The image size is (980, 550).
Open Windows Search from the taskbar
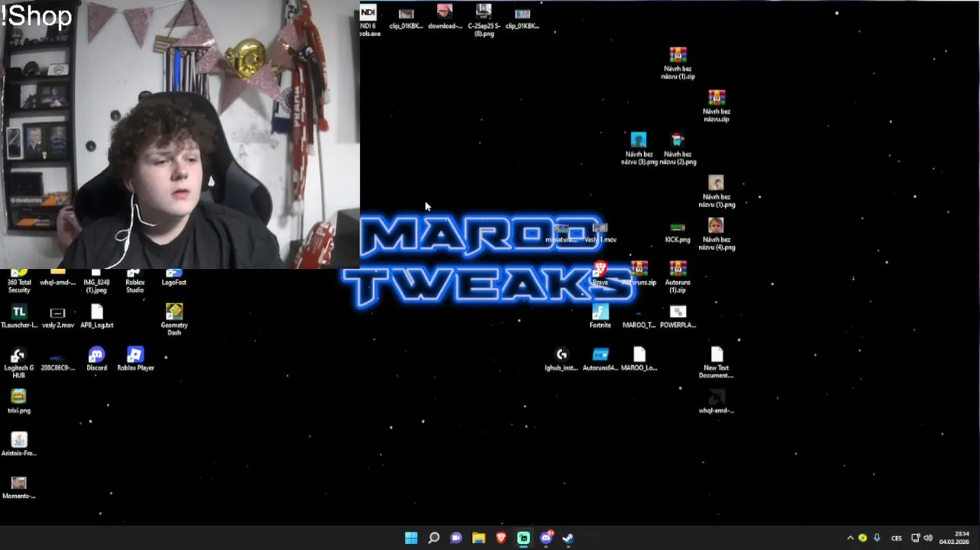(434, 538)
